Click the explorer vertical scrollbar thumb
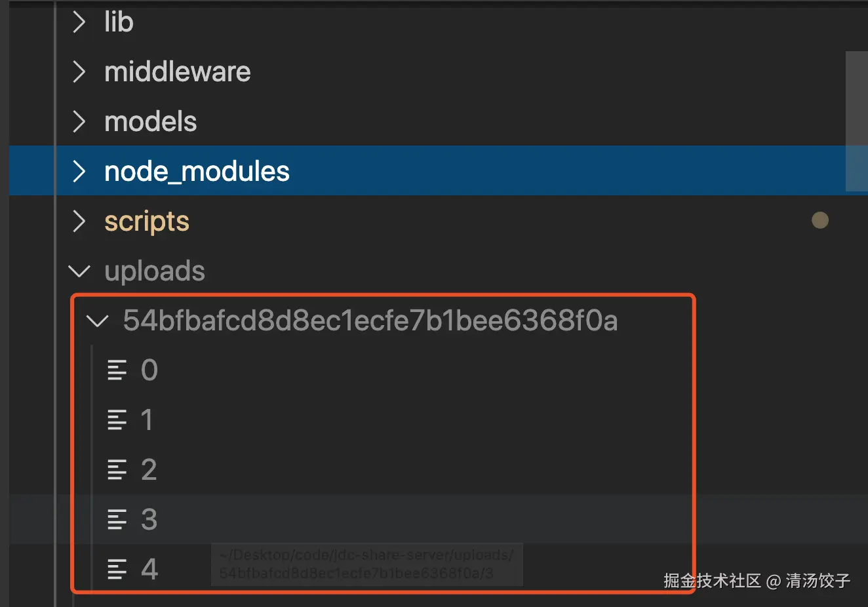 [856, 121]
